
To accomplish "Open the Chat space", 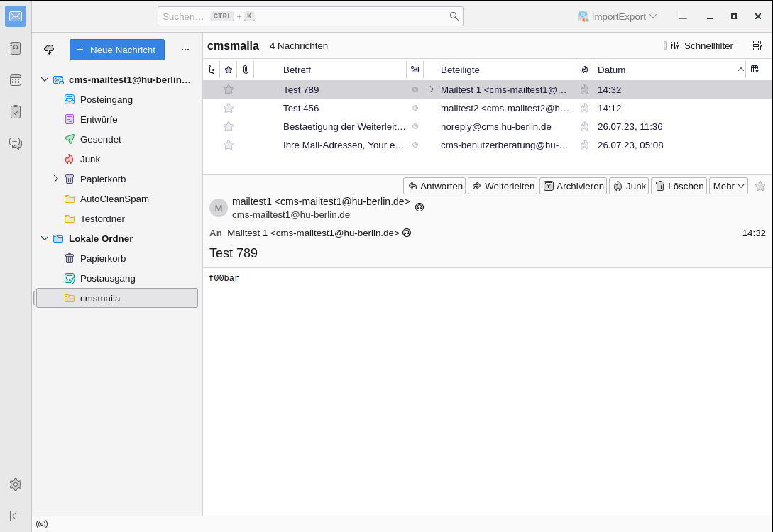I will coord(16,143).
